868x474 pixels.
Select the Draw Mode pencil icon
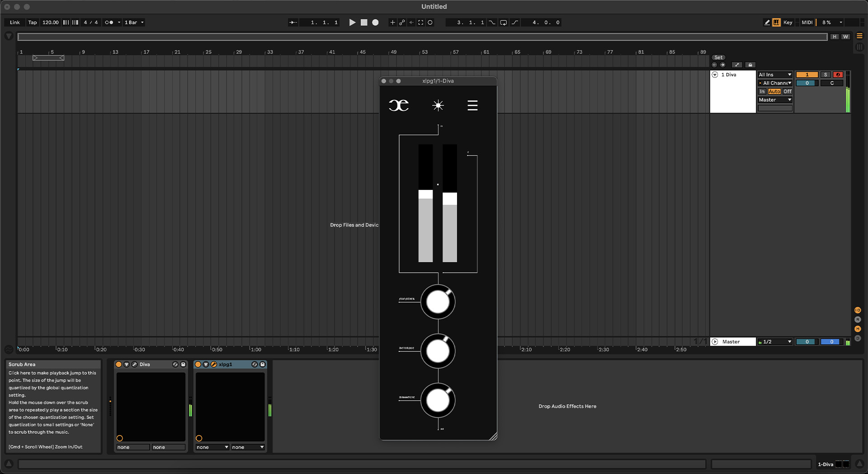[x=767, y=22]
